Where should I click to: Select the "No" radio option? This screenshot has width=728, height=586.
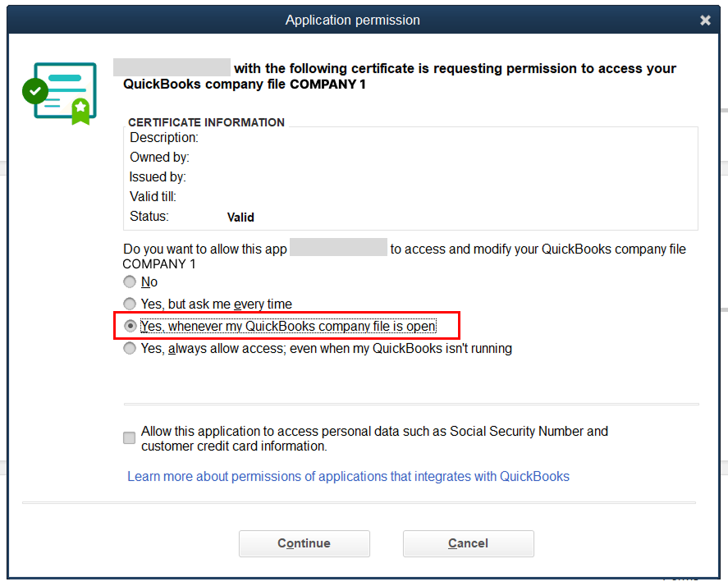coord(130,282)
